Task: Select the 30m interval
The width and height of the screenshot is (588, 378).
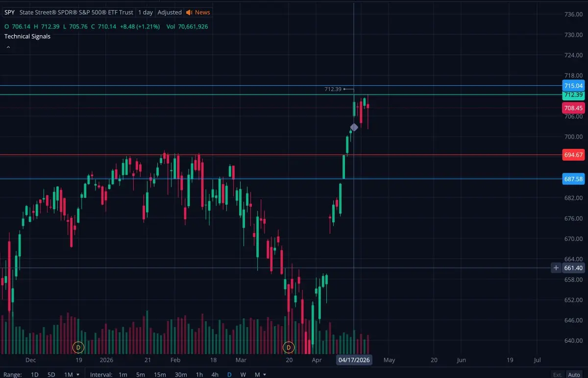Action: [x=181, y=375]
